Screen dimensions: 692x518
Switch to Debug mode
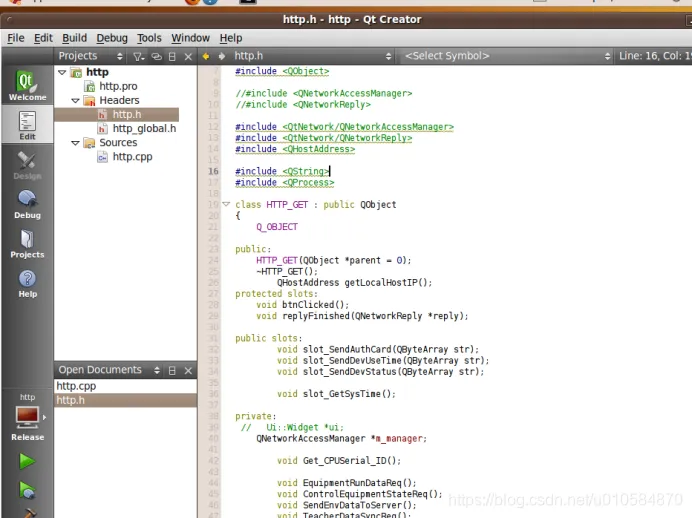(27, 204)
